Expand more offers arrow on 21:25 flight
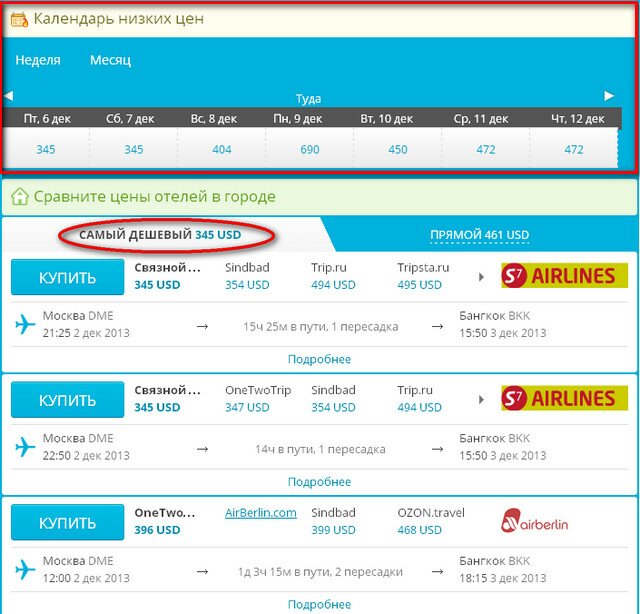This screenshot has width=640, height=614. (481, 277)
